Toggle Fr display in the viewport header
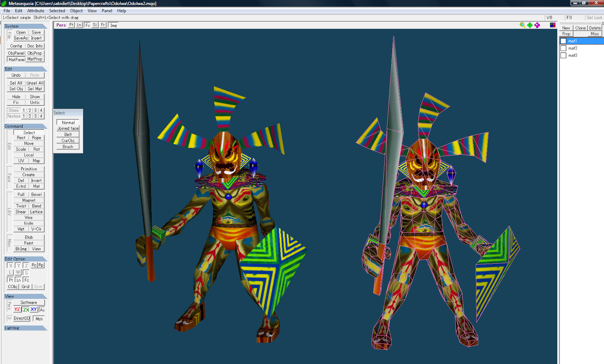604x364 pixels. [x=103, y=25]
